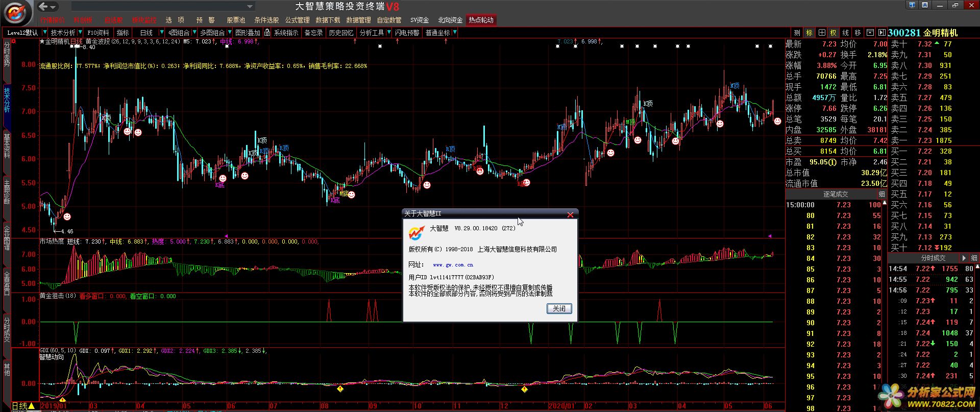
Task: Expand the 普通坐标 dropdown arrow
Action: [455, 33]
